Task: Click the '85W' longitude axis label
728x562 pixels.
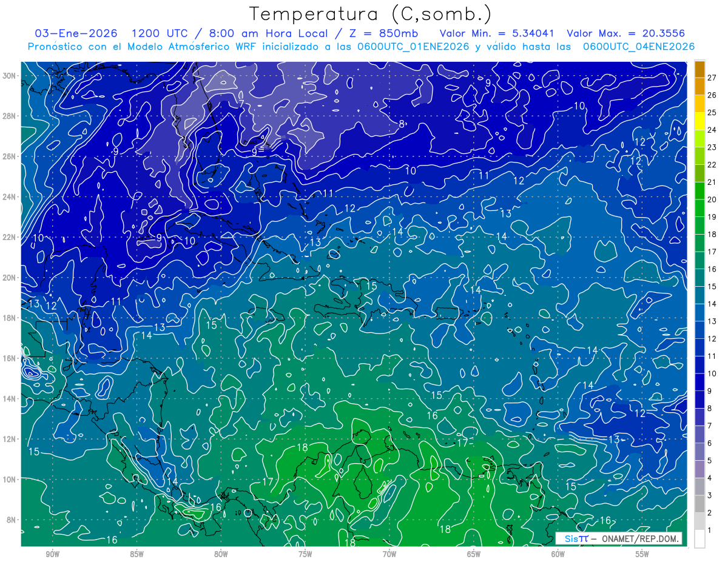Action: pos(136,554)
